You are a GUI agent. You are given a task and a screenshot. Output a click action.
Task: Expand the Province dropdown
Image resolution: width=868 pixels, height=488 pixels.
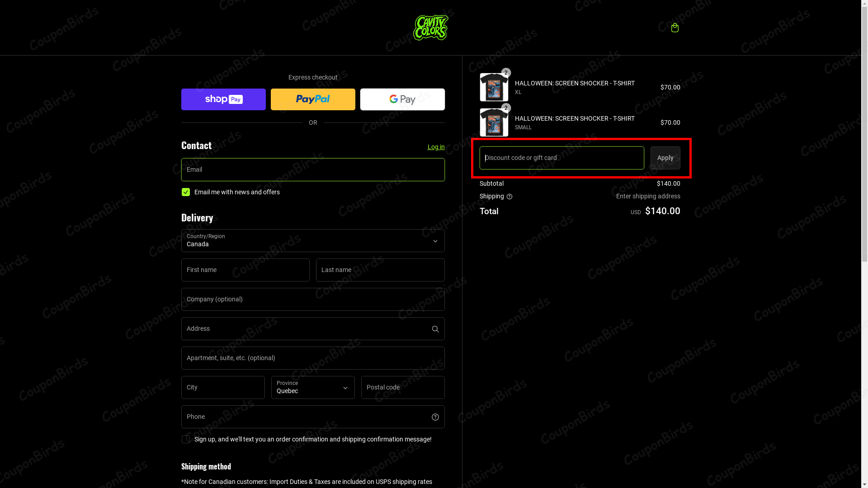point(313,388)
